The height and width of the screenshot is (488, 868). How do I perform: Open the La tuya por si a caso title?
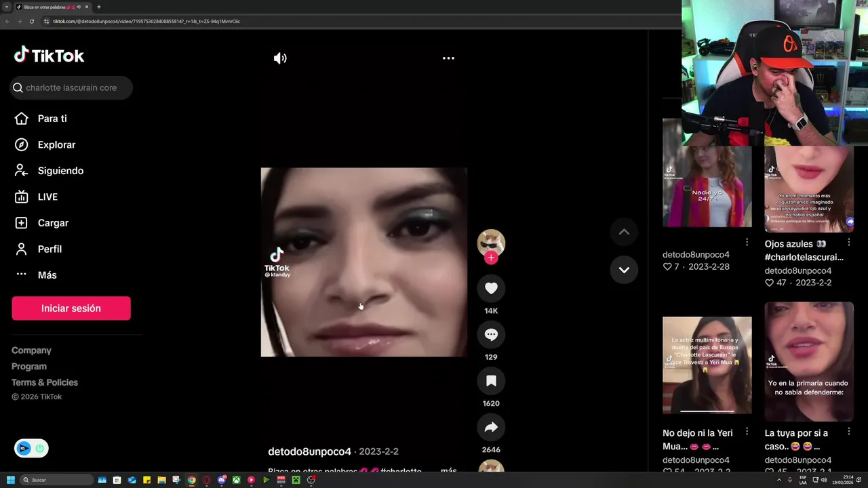[796, 439]
